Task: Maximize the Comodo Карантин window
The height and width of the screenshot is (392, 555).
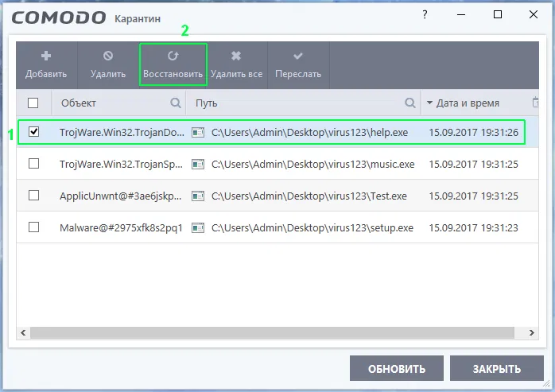Action: 498,14
